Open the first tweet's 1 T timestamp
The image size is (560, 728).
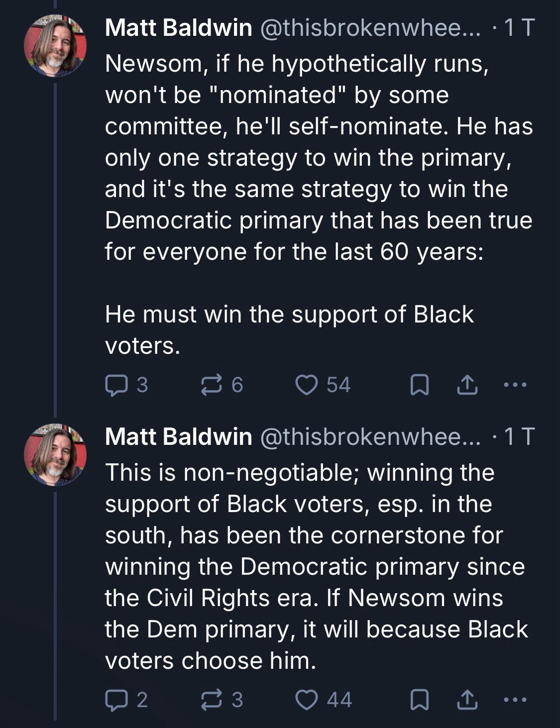coord(519,28)
